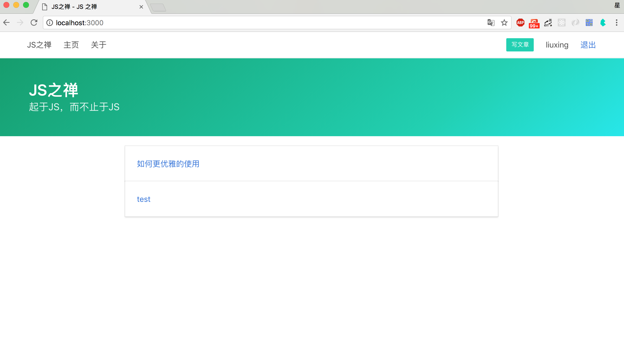Open the React Developer Tools extension
The height and width of the screenshot is (364, 624).
coord(562,23)
